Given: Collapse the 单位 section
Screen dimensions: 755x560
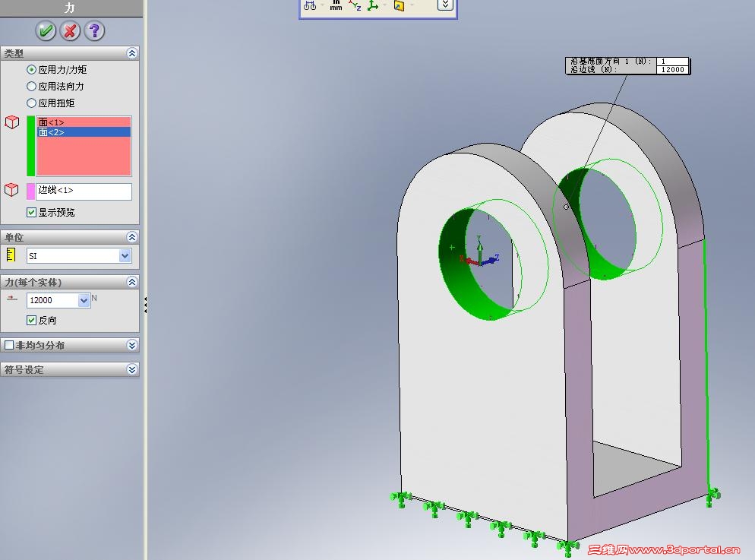Looking at the screenshot, I should [x=132, y=237].
